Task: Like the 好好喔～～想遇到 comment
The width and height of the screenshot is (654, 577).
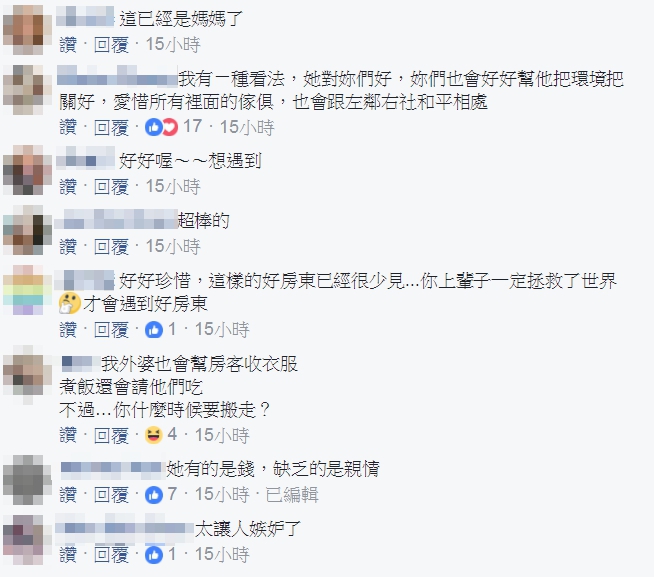Action: pos(68,186)
